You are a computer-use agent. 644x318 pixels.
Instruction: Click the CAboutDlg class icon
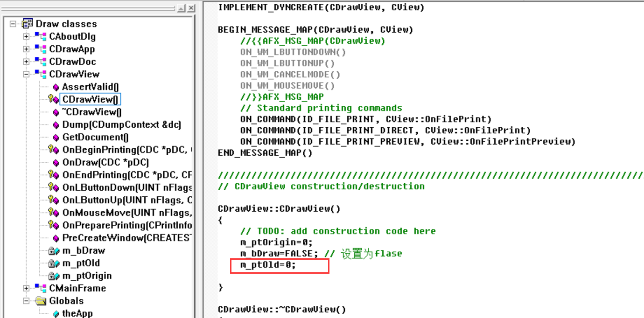[x=41, y=36]
